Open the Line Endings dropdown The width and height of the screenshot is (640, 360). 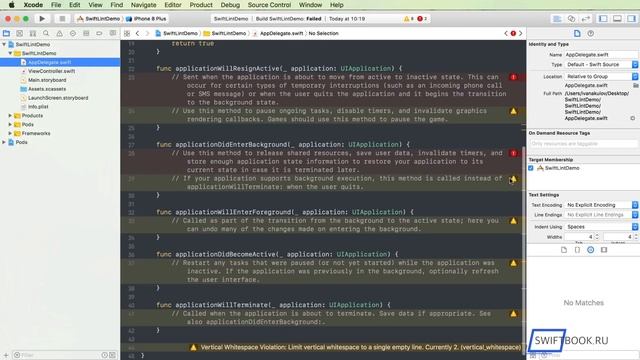point(602,215)
